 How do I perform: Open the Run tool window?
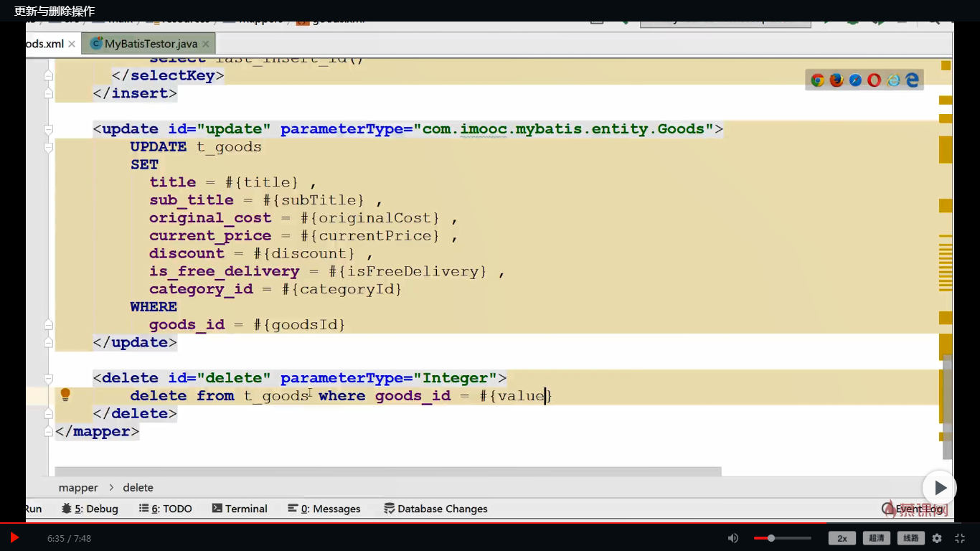[x=33, y=509]
